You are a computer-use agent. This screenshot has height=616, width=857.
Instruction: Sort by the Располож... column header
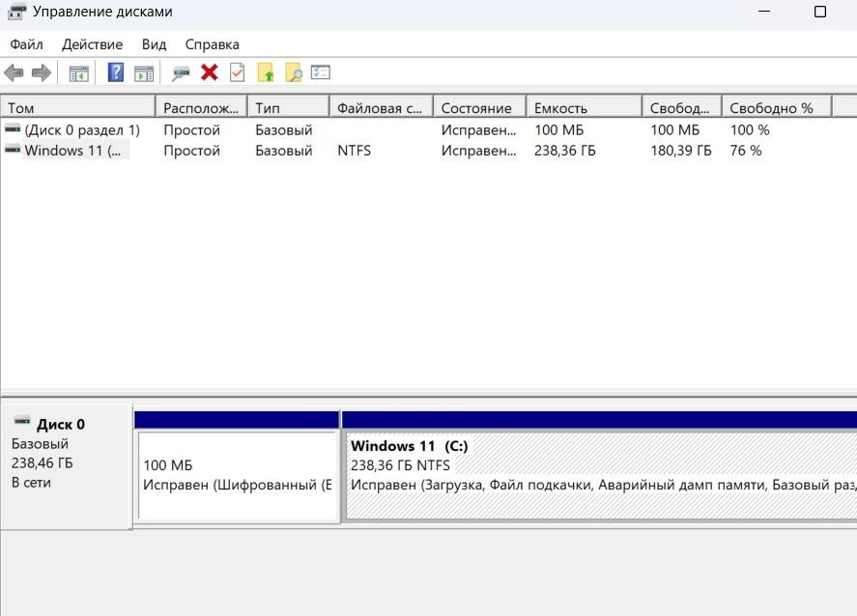202,107
